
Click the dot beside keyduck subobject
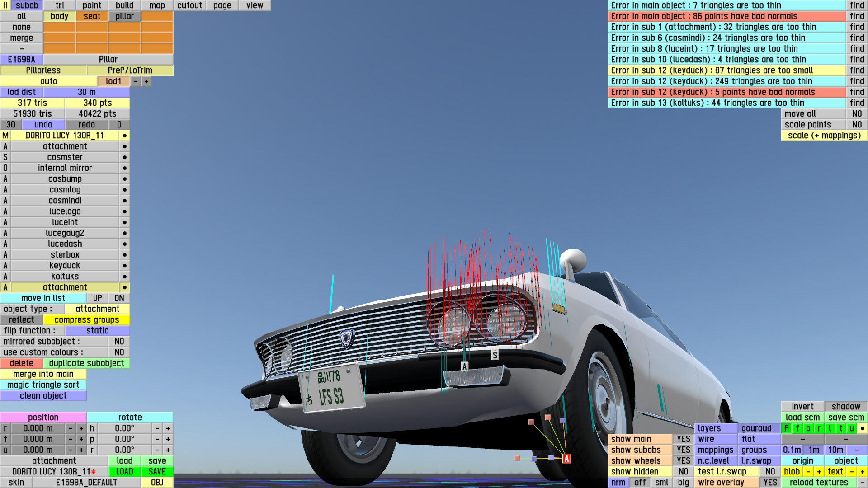tap(124, 266)
